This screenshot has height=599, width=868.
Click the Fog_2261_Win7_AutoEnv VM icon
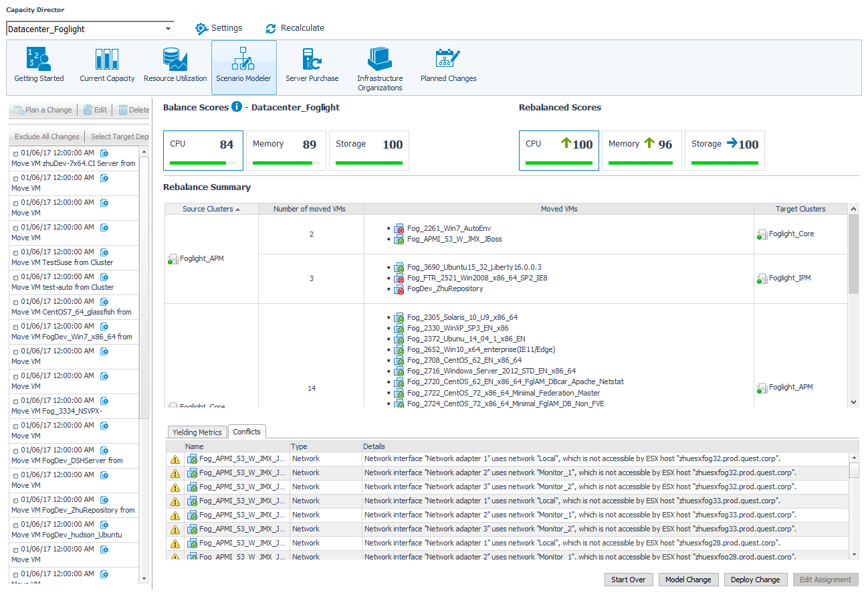coord(399,229)
